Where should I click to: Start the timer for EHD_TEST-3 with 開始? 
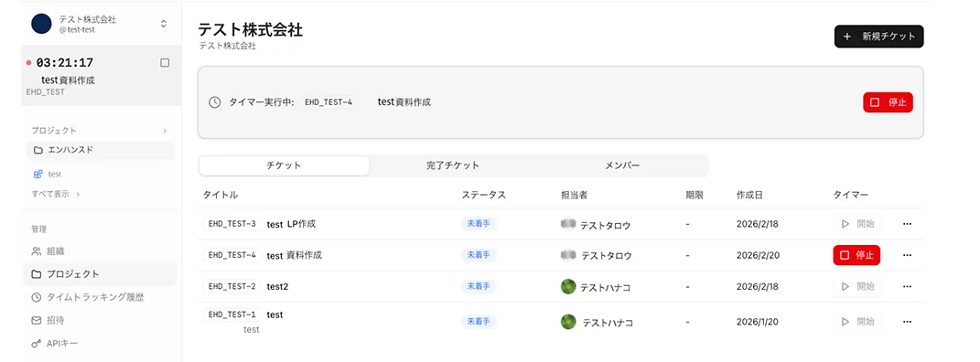tap(856, 223)
